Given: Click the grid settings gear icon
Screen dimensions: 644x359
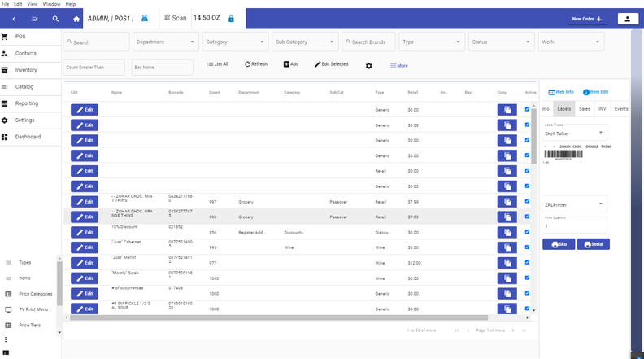Looking at the screenshot, I should click(369, 66).
